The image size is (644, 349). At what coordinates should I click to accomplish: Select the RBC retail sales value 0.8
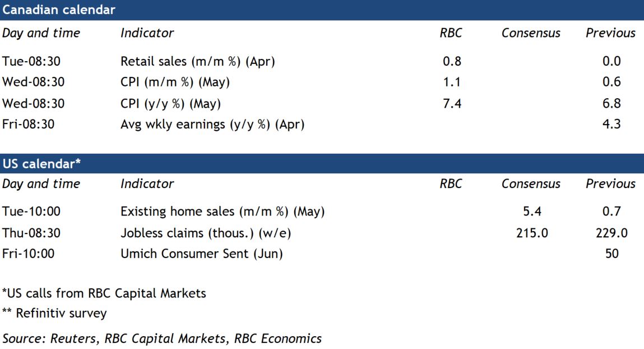[x=452, y=61]
